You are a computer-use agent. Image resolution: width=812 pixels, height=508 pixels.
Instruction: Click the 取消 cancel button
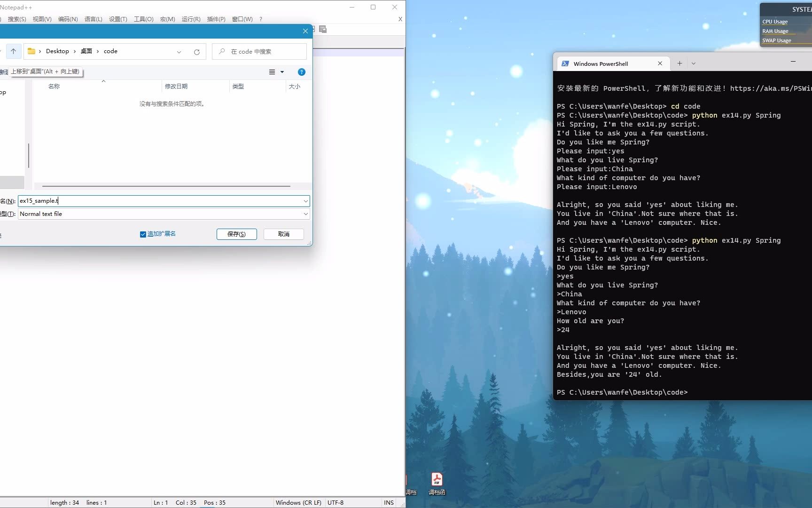click(284, 234)
